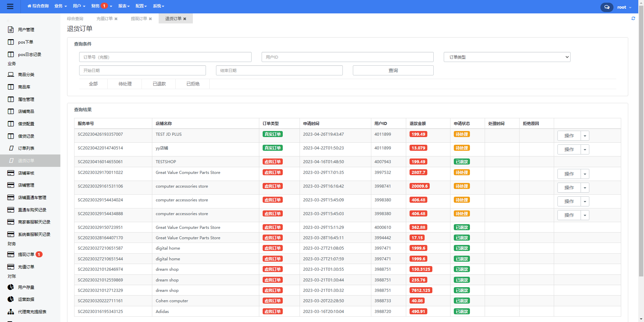
Task: Close the 退货订单 tab
Action: (185, 19)
